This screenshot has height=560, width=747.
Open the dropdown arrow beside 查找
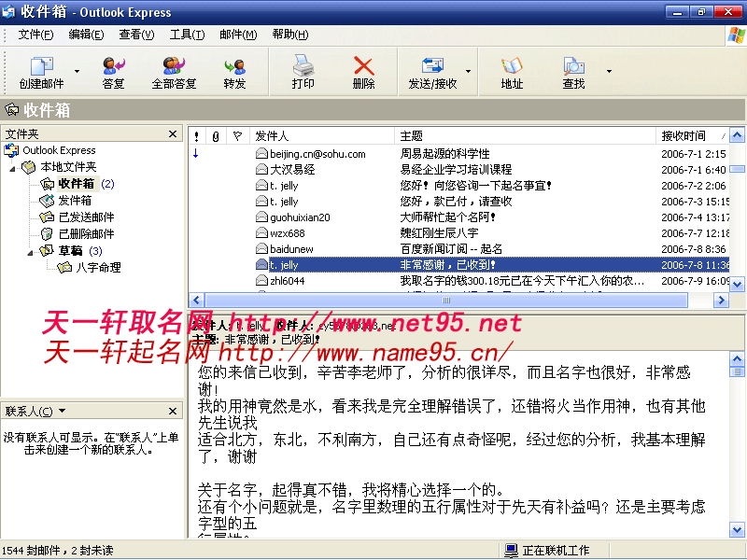609,71
